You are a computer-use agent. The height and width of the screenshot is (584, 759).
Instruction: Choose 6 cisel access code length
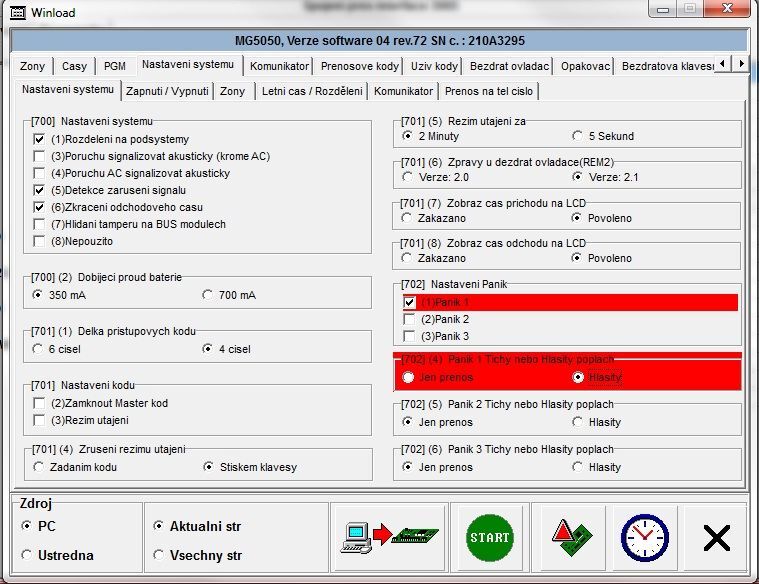tap(39, 349)
